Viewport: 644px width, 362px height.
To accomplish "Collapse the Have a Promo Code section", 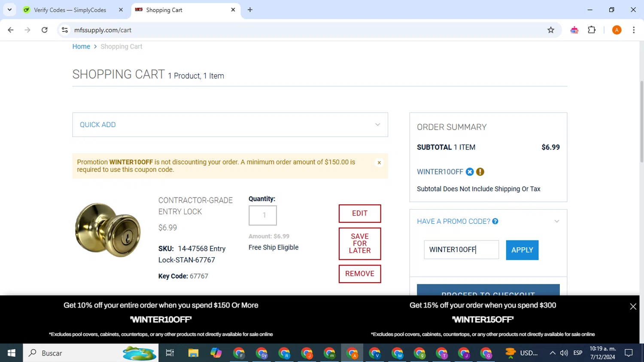I will point(557,221).
